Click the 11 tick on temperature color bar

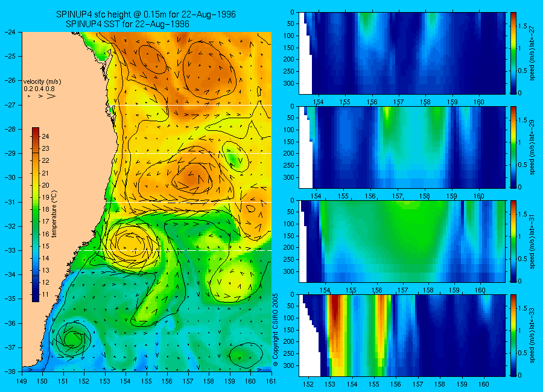[x=45, y=295]
